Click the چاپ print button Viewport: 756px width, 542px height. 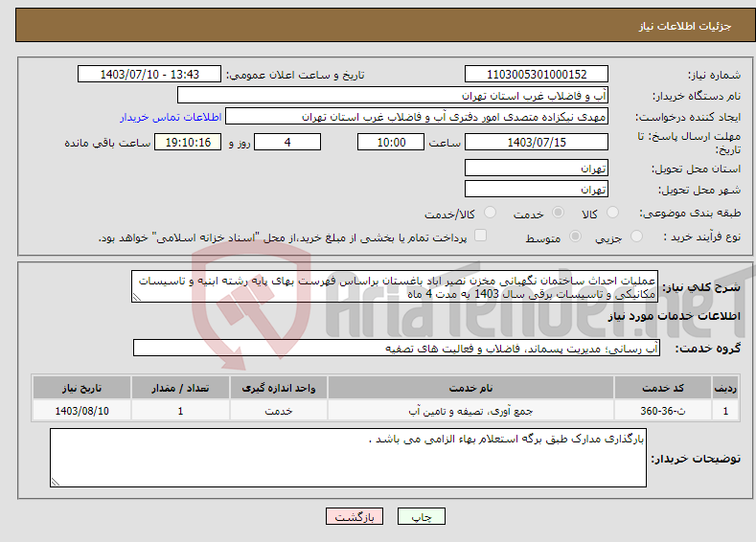(422, 516)
